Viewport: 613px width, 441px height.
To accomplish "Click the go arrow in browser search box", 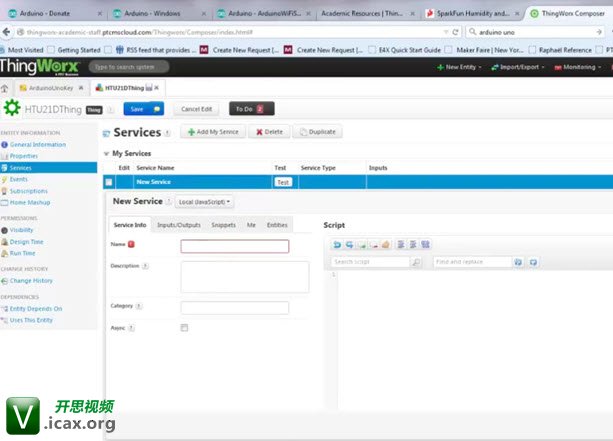I will point(599,32).
